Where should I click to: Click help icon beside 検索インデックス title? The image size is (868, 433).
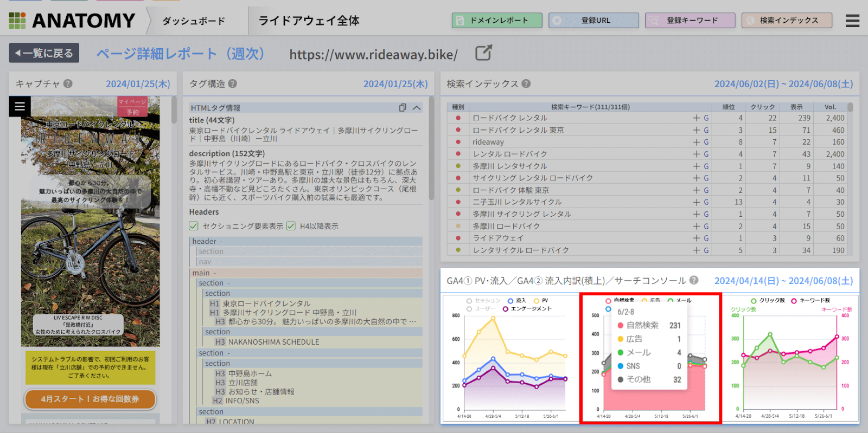tap(526, 83)
